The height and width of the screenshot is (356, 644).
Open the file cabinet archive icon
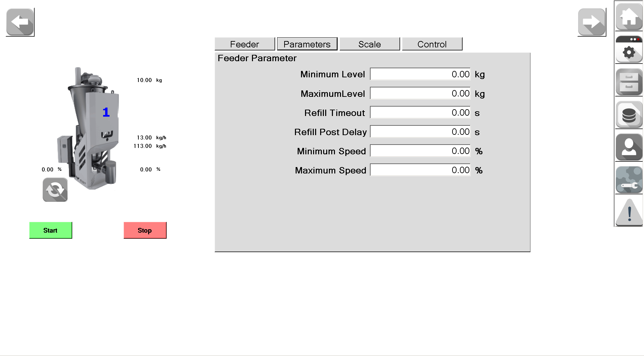[629, 82]
